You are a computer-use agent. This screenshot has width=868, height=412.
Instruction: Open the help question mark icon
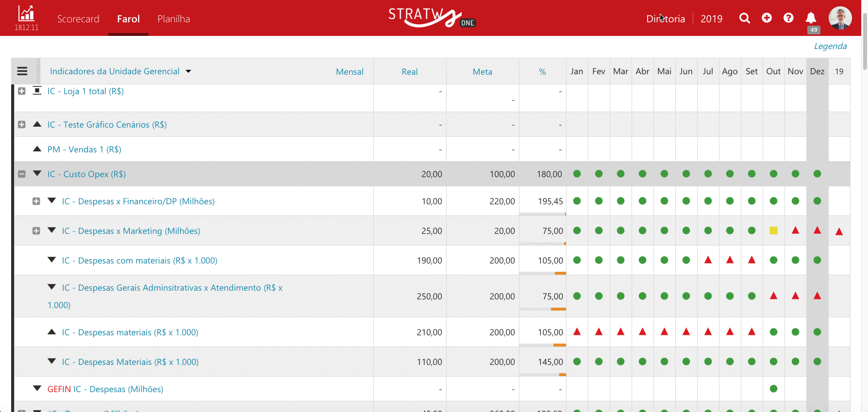click(788, 18)
